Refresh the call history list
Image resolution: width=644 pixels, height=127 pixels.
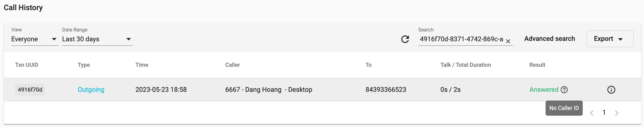(x=405, y=39)
